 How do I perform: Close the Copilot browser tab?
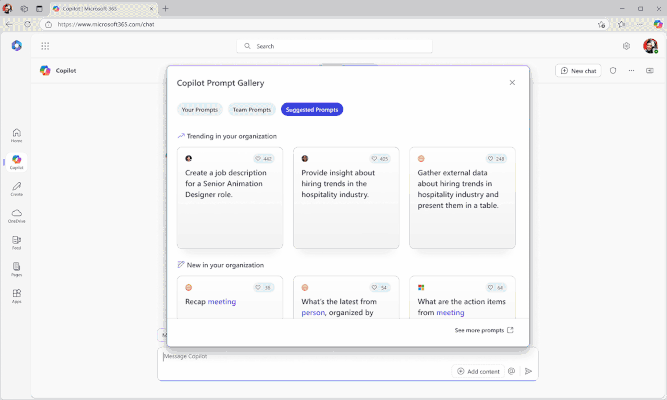pyautogui.click(x=151, y=9)
